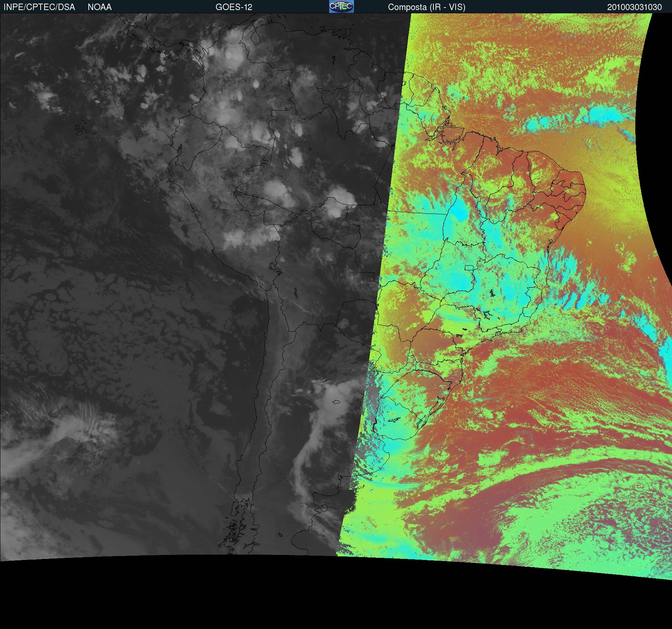
Task: Click the 201003031030 timestamp text
Action: click(635, 7)
